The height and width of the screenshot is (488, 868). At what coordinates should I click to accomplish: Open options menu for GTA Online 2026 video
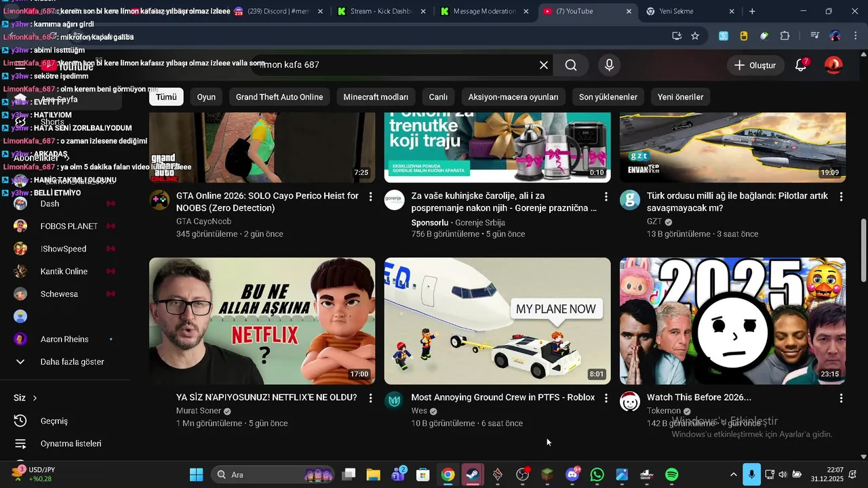370,197
